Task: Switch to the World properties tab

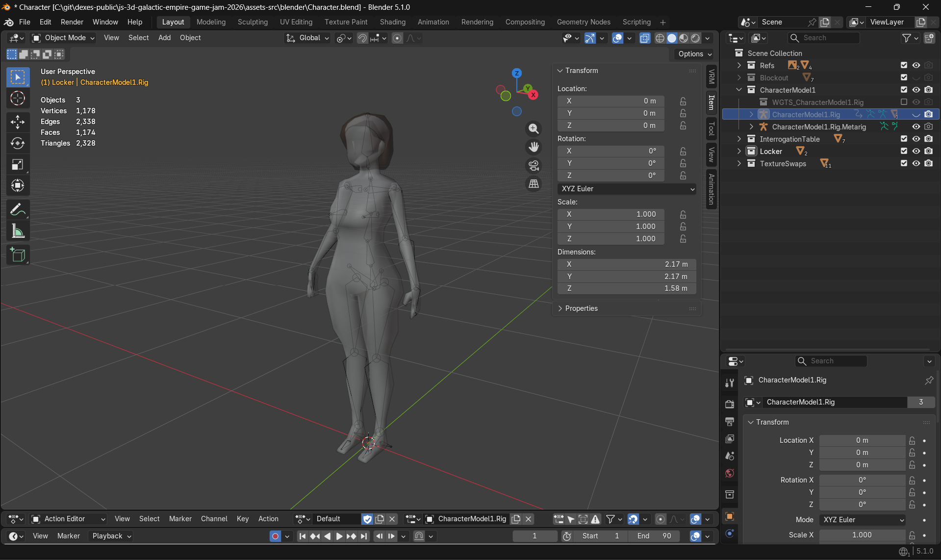Action: 729,473
